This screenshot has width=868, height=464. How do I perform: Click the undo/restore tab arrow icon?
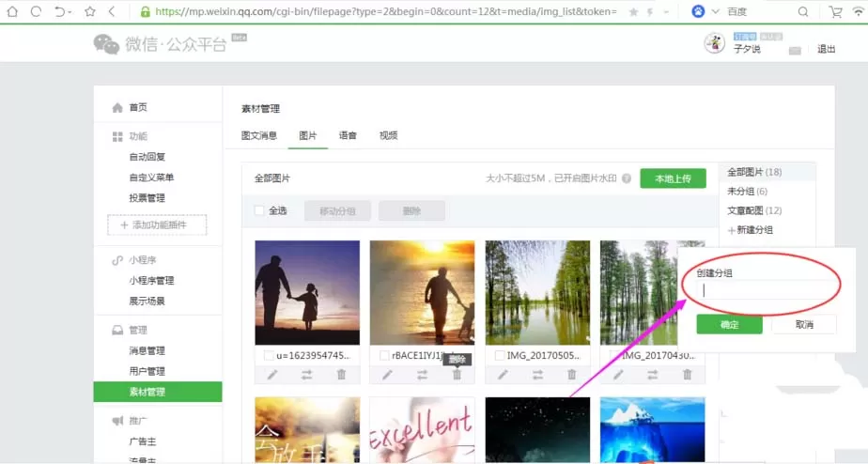tap(60, 11)
